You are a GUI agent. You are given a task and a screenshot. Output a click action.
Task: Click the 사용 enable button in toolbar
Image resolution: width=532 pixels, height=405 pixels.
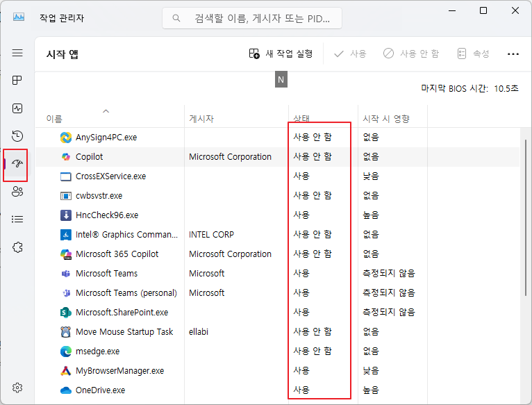[x=350, y=53]
